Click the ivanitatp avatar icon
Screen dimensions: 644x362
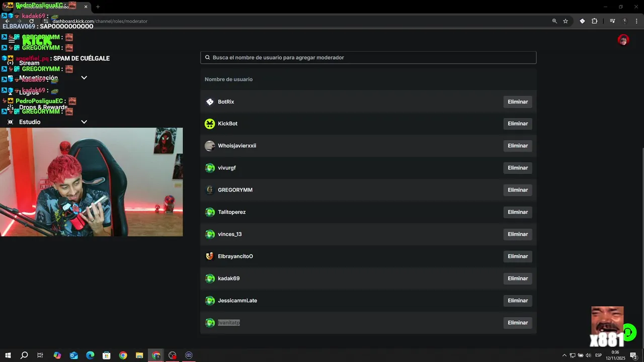click(210, 323)
